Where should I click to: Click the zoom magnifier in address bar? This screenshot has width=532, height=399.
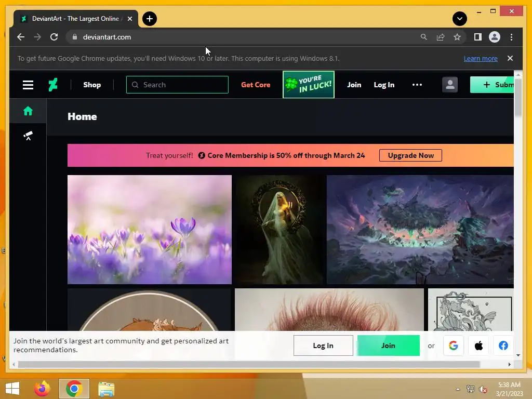[424, 37]
